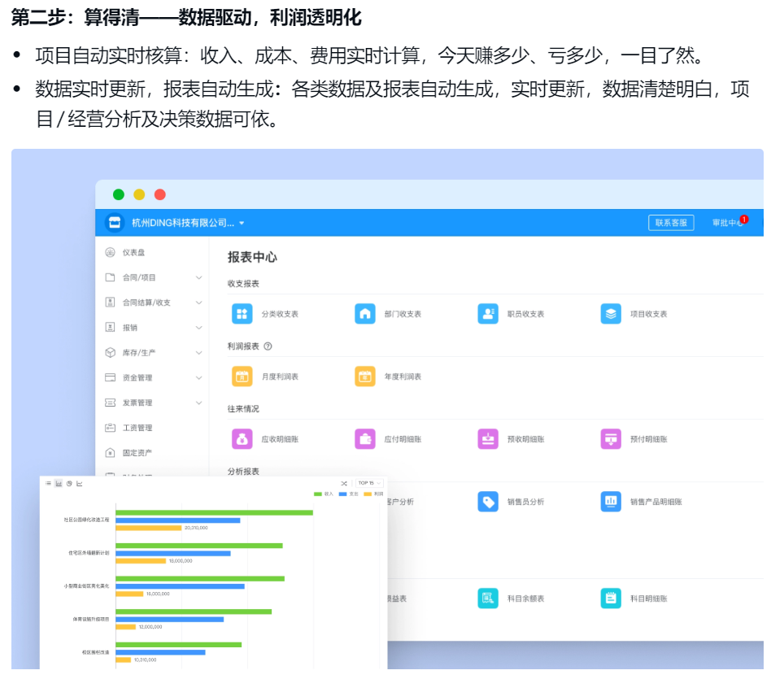Image resolution: width=784 pixels, height=679 pixels.
Task: Click the 18,000,000 yellow profit bar
Action: [x=141, y=561]
